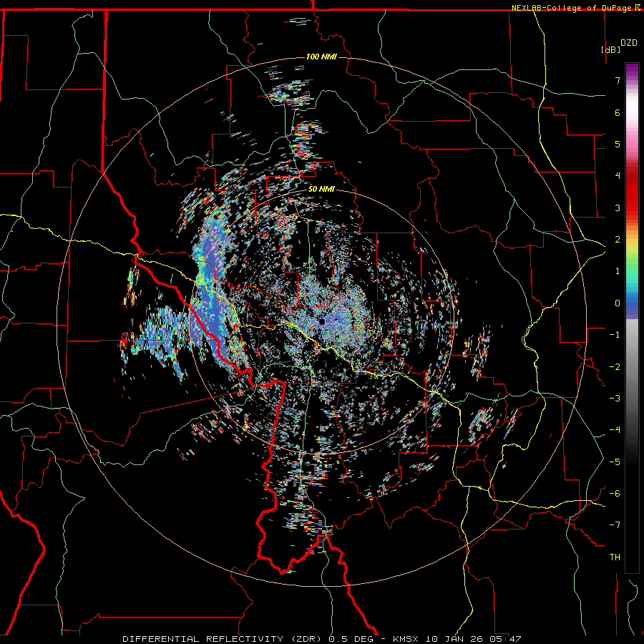Click the 2 value on color scale
This screenshot has height=644, width=644.
click(x=618, y=240)
